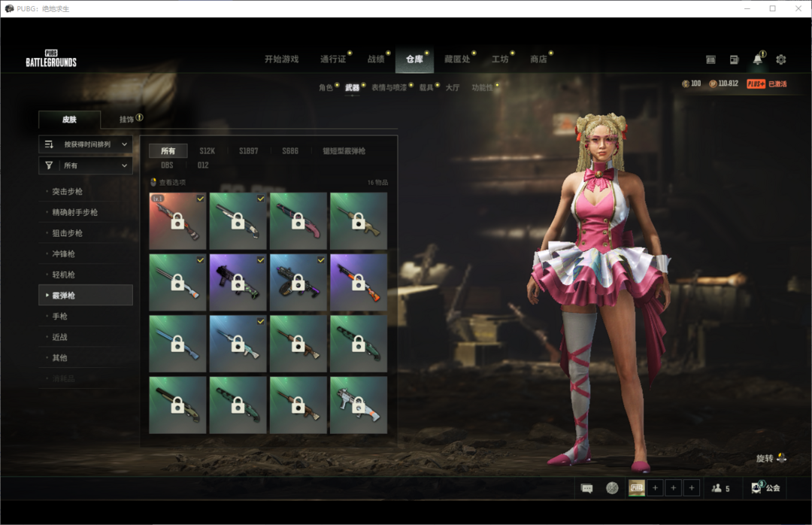Viewport: 812px width, 525px height.
Task: Open the settings gear icon
Action: tap(781, 59)
